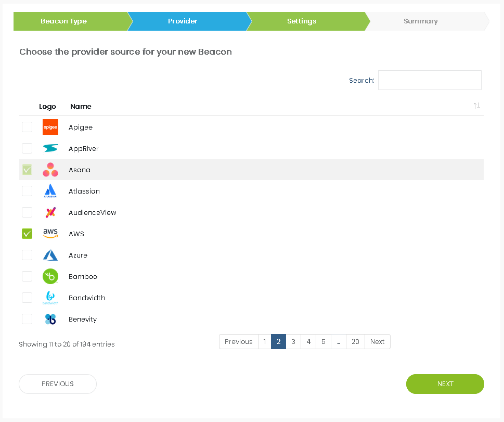Click the Azure name text
Screen dimensions: 504x422
point(78,255)
